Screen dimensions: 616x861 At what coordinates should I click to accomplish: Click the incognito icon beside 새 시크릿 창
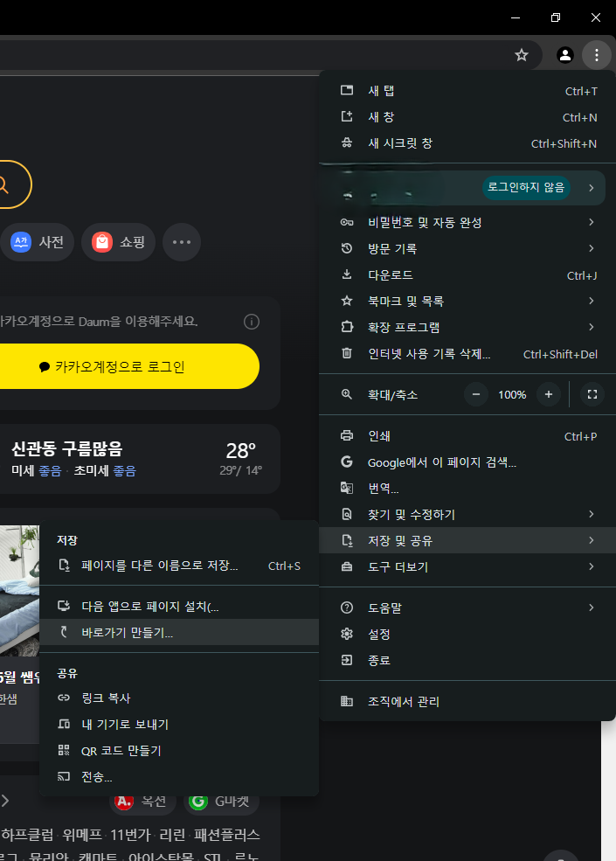point(347,142)
